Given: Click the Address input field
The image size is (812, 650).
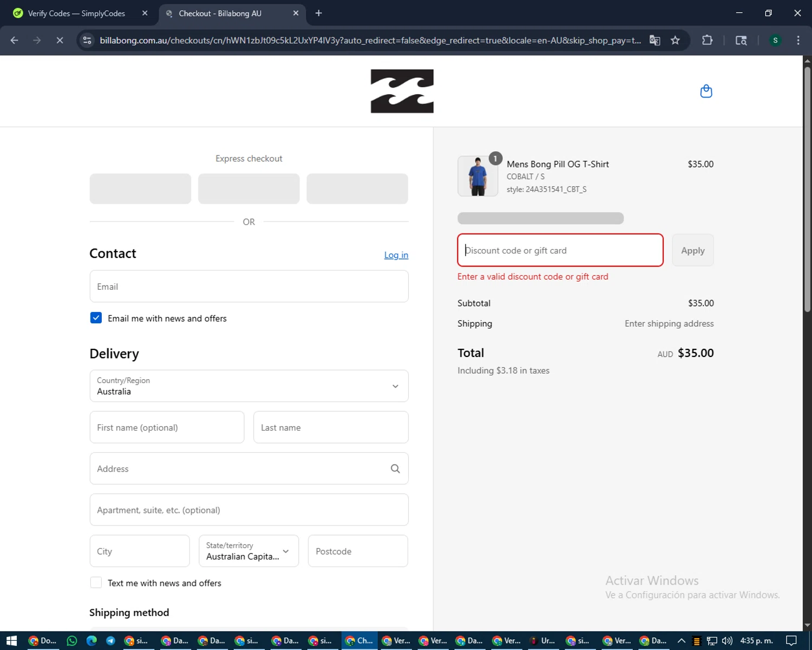Looking at the screenshot, I should (249, 469).
